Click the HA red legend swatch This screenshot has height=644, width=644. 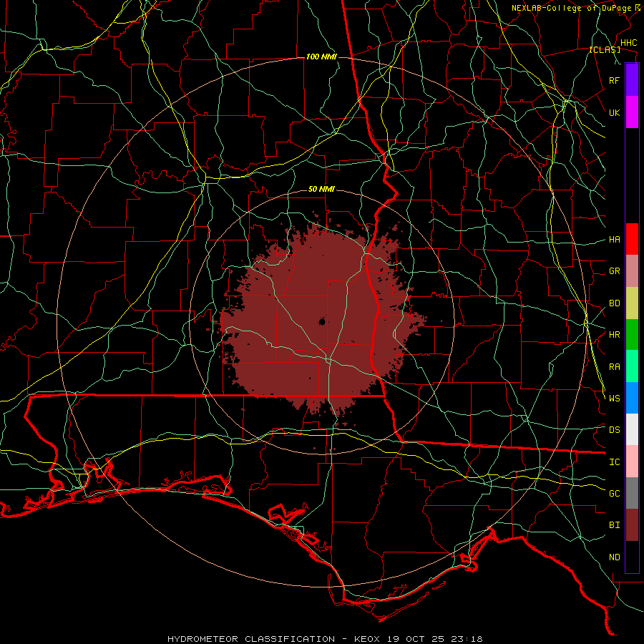pos(632,239)
